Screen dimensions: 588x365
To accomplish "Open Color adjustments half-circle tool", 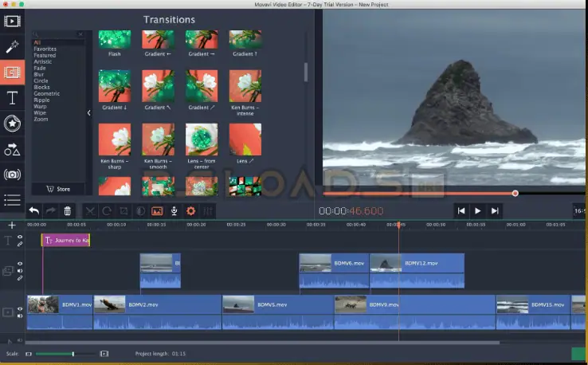I will coord(140,211).
